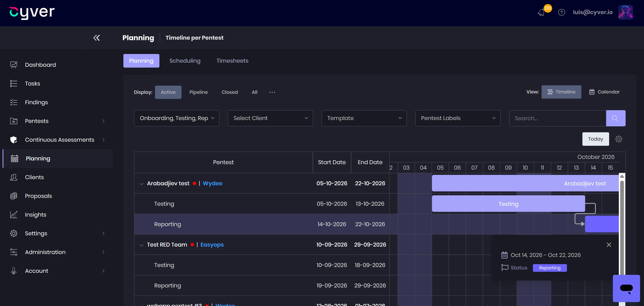Close the Reporting date popup
644x306 pixels.
pyautogui.click(x=609, y=245)
